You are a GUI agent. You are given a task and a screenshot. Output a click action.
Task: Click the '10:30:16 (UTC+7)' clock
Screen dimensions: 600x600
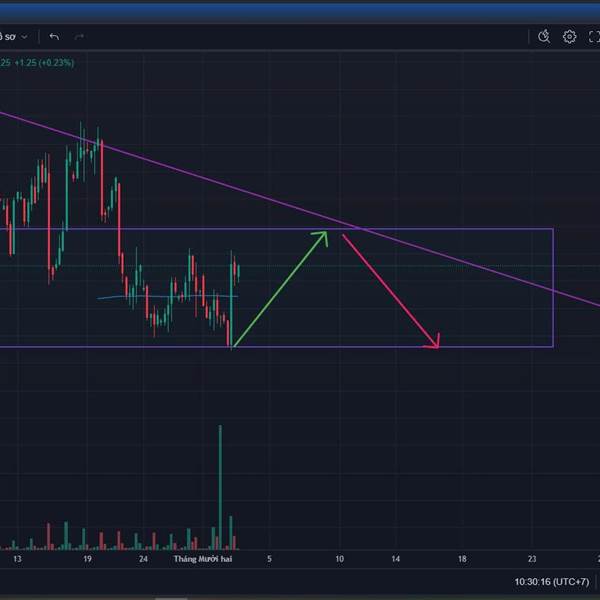(551, 582)
